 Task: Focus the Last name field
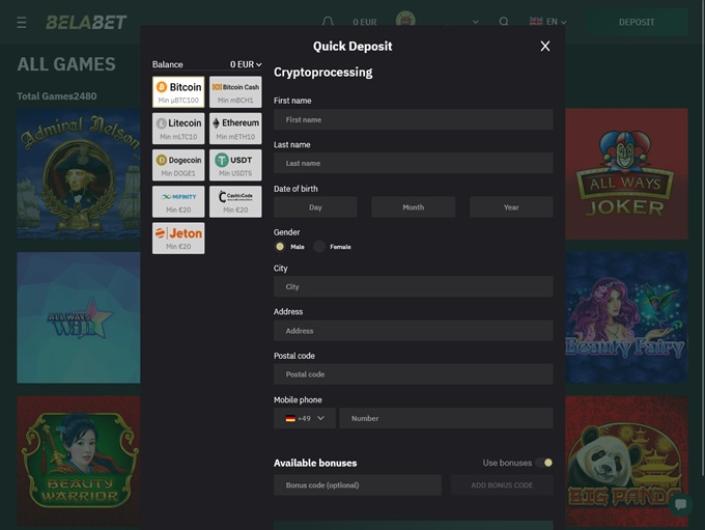(x=413, y=163)
